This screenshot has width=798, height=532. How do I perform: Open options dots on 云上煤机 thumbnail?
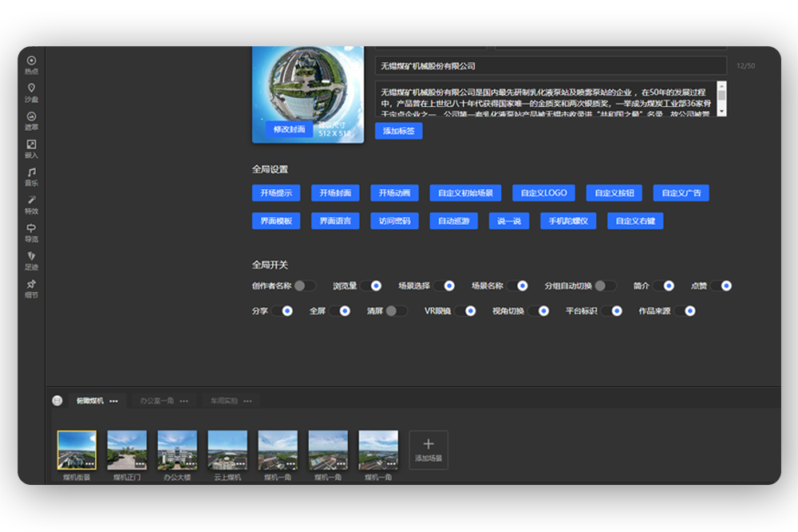coord(241,464)
